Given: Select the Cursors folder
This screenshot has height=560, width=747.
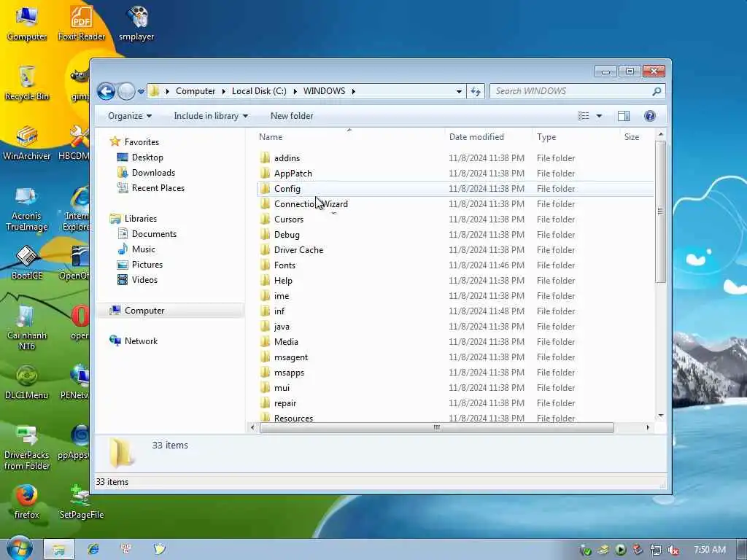Looking at the screenshot, I should 289,219.
